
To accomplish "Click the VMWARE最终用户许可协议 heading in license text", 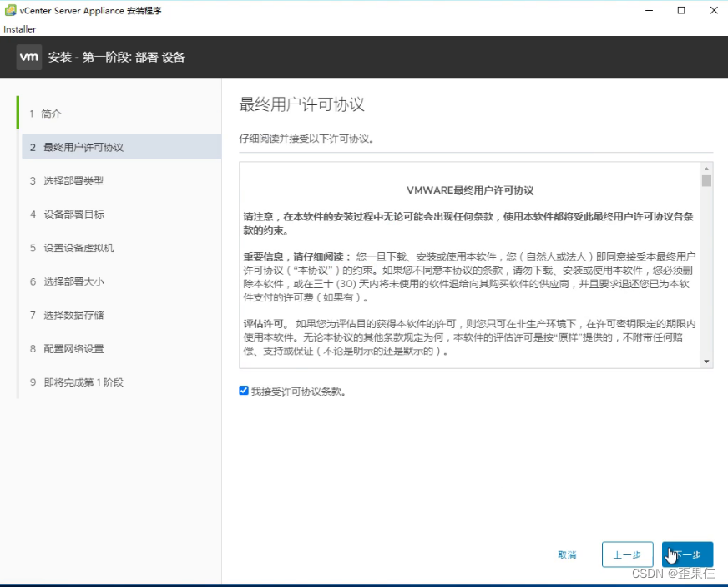I will [x=470, y=190].
